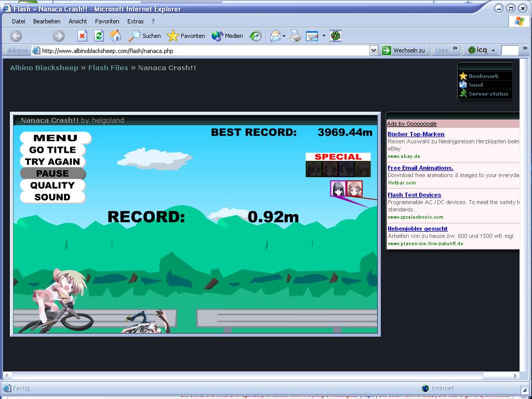532x399 pixels.
Task: Print the page with the printer icon
Action: pos(296,36)
